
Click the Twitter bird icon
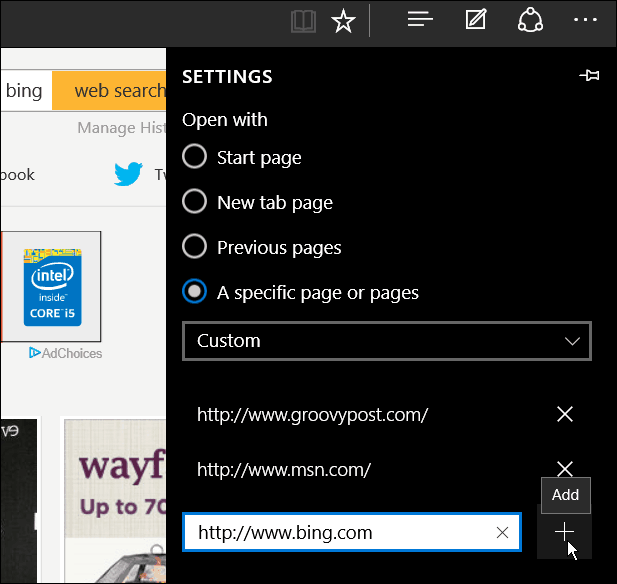pyautogui.click(x=128, y=174)
